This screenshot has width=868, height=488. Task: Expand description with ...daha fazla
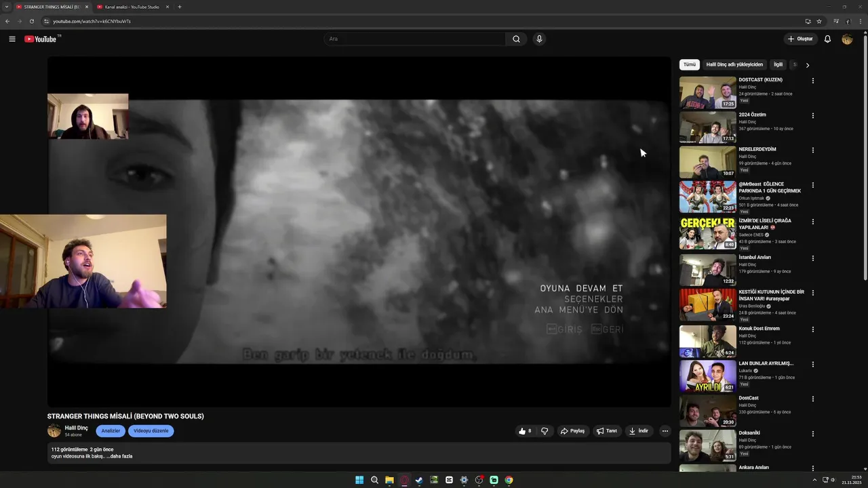click(x=119, y=456)
